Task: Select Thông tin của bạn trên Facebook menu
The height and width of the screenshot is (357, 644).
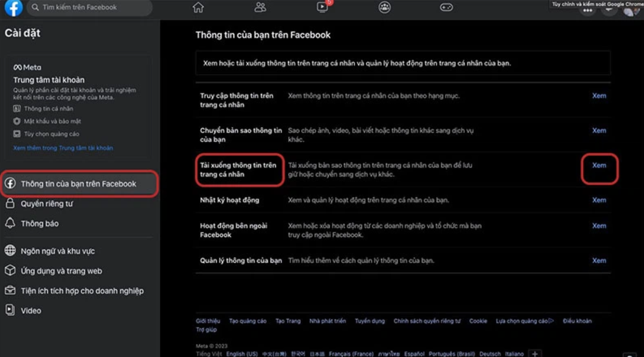Action: [80, 184]
